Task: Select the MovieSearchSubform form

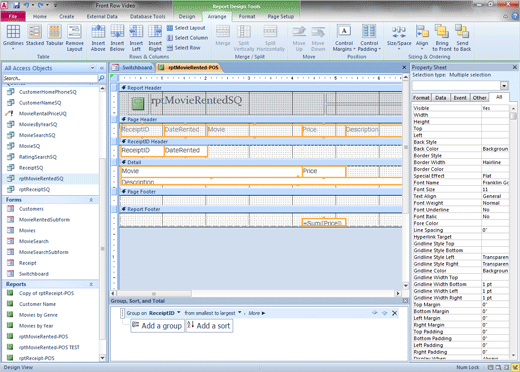Action: point(44,252)
